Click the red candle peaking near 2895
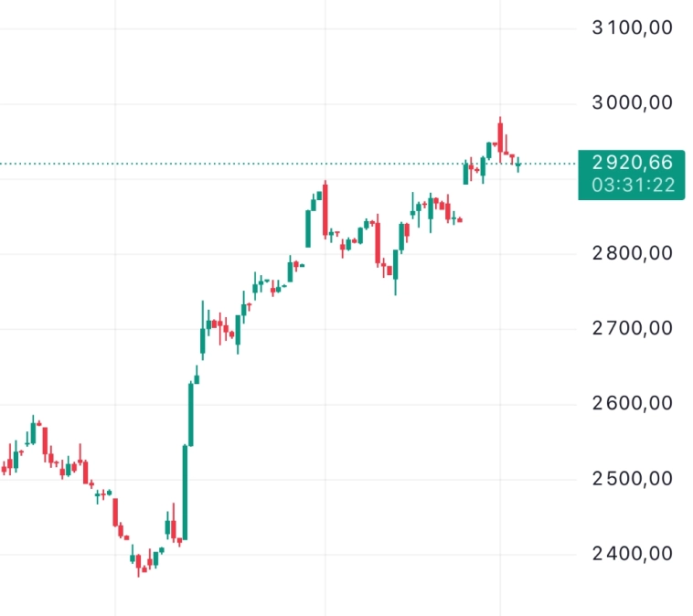Viewport: 693px width, 616px height. [x=325, y=210]
